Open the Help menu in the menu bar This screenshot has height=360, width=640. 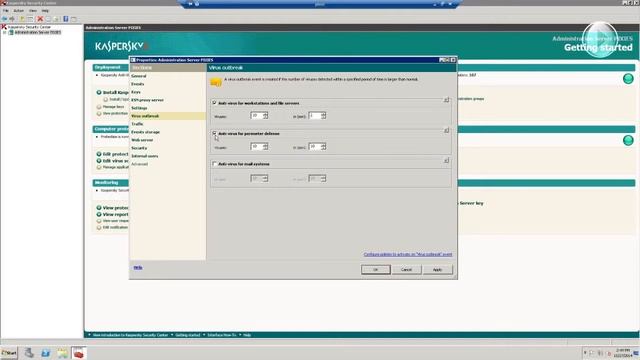point(45,11)
